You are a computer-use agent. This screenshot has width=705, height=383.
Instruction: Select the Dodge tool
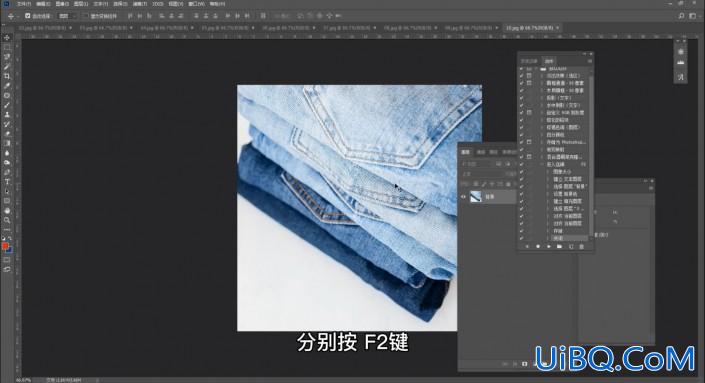[x=7, y=162]
